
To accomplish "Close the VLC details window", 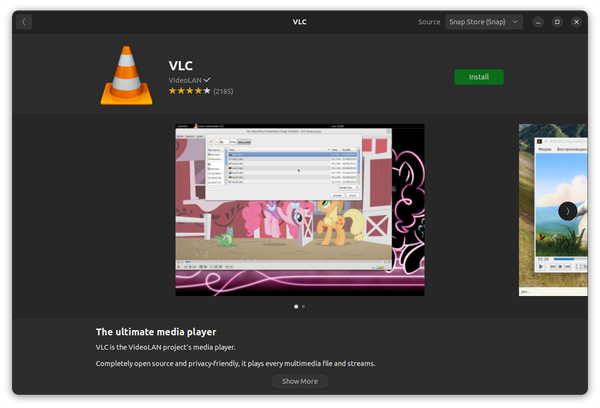I will [575, 22].
